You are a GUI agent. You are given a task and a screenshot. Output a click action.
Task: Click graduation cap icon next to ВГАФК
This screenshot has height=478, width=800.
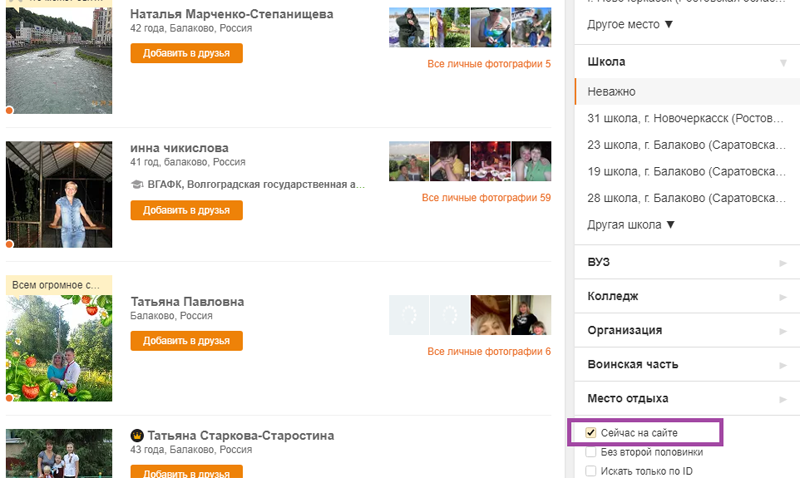(137, 185)
